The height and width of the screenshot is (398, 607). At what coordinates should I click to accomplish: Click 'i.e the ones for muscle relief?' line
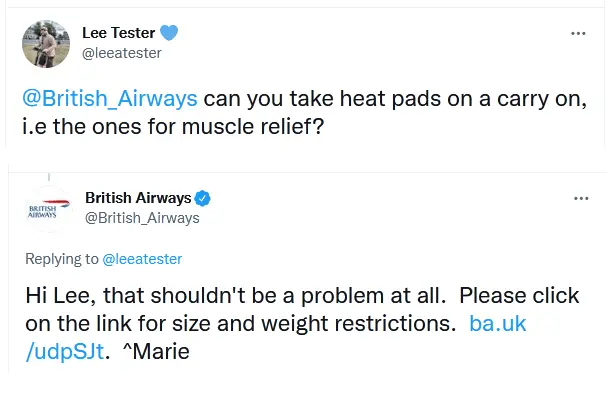tap(173, 127)
